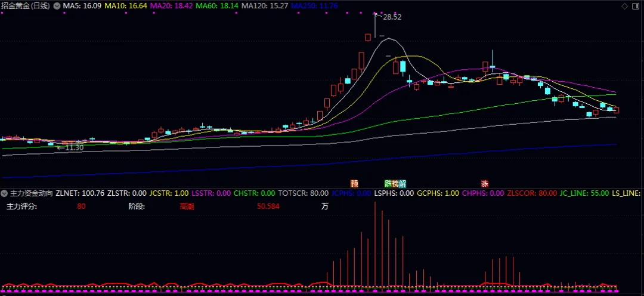Click the CHPHS: 0.00 value

click(483, 193)
